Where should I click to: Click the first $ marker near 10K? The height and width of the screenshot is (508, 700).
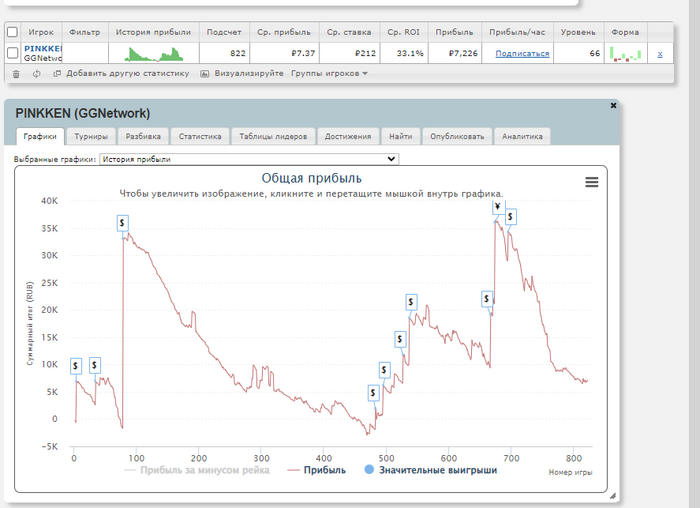75,366
